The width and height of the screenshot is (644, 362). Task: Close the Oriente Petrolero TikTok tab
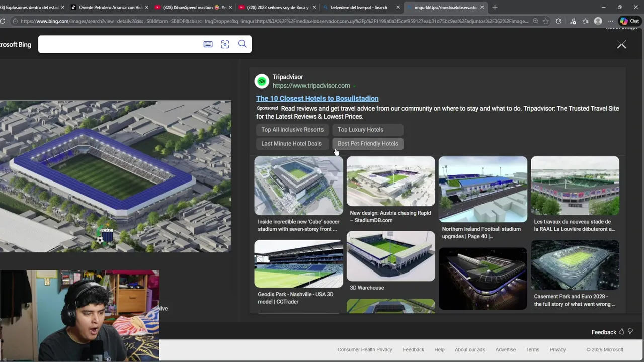coord(146,7)
